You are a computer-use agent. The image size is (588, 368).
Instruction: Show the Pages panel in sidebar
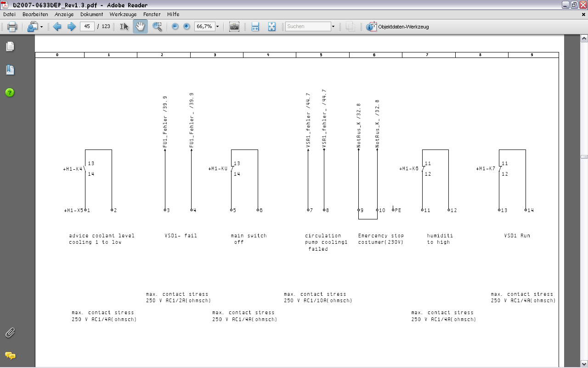[10, 46]
